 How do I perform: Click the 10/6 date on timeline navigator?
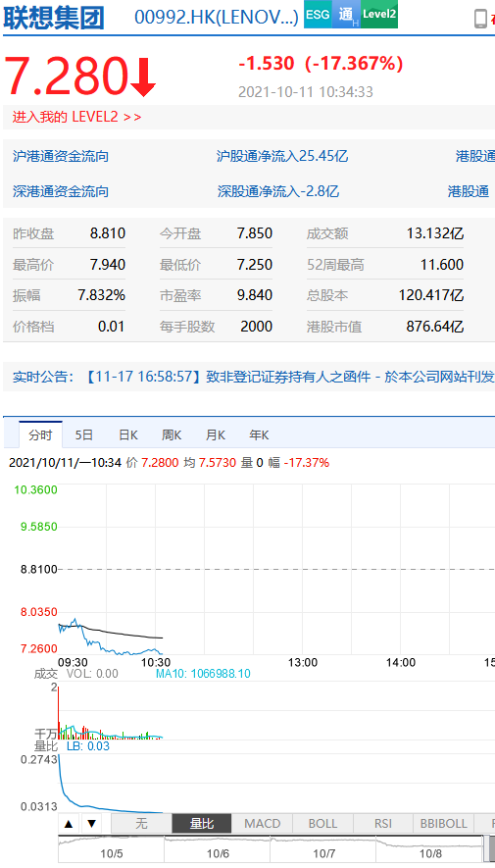click(x=218, y=853)
